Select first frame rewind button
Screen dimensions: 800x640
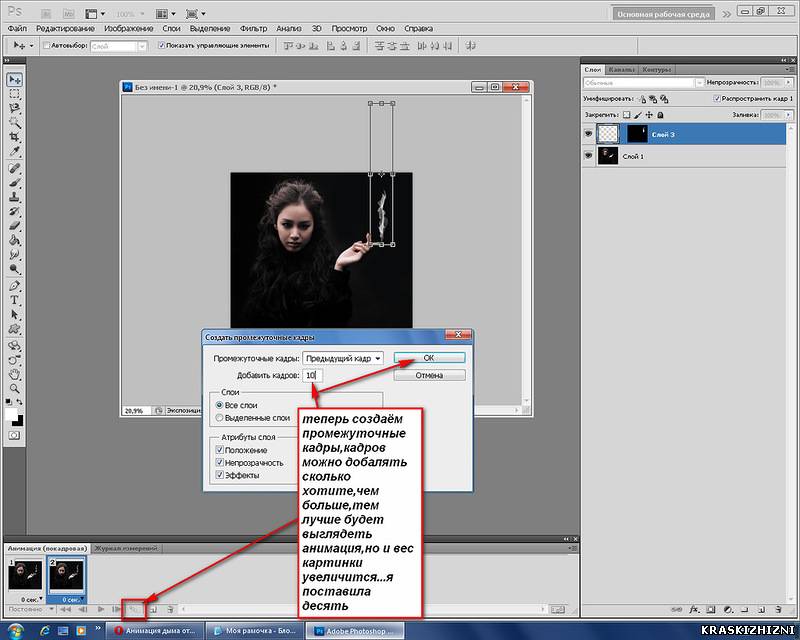[x=65, y=609]
